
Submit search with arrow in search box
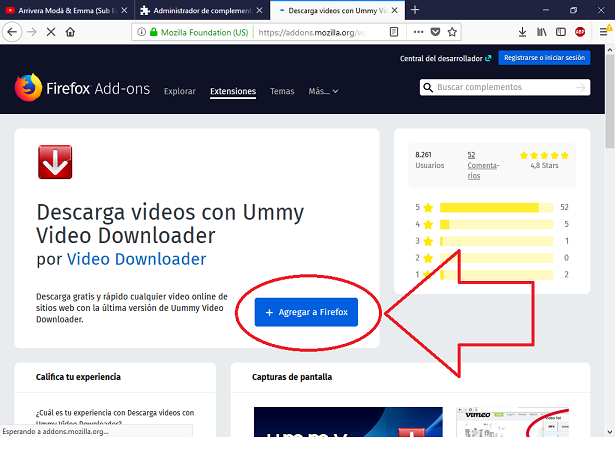click(x=580, y=87)
